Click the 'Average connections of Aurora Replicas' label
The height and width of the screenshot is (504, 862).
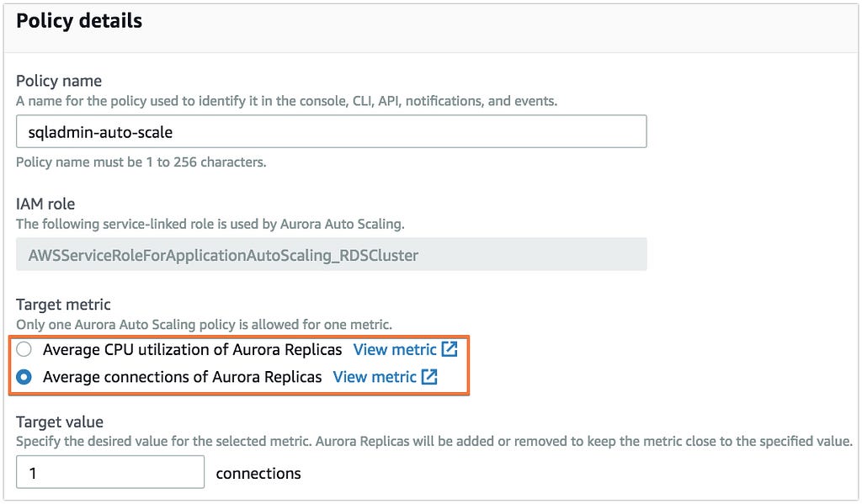(182, 377)
